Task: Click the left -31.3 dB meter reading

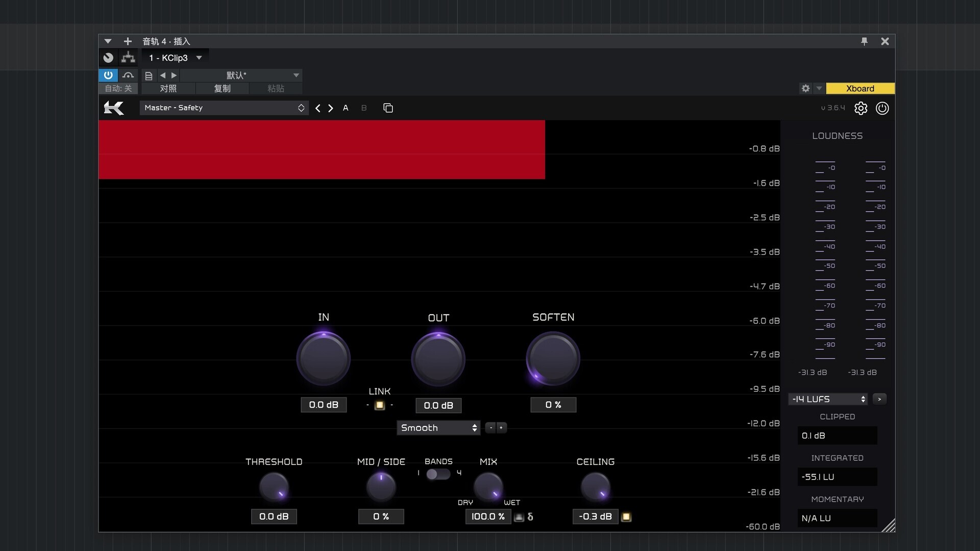Action: pyautogui.click(x=813, y=372)
